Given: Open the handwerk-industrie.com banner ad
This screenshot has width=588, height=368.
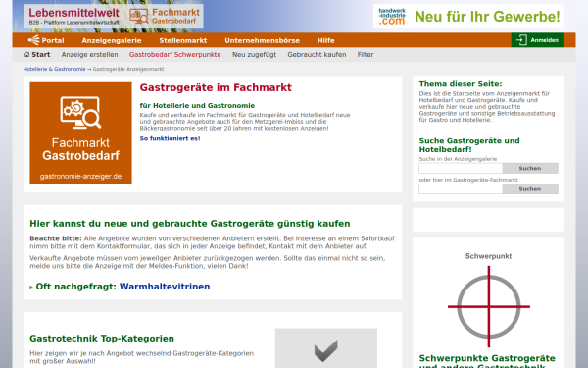Looking at the screenshot, I should tap(468, 17).
